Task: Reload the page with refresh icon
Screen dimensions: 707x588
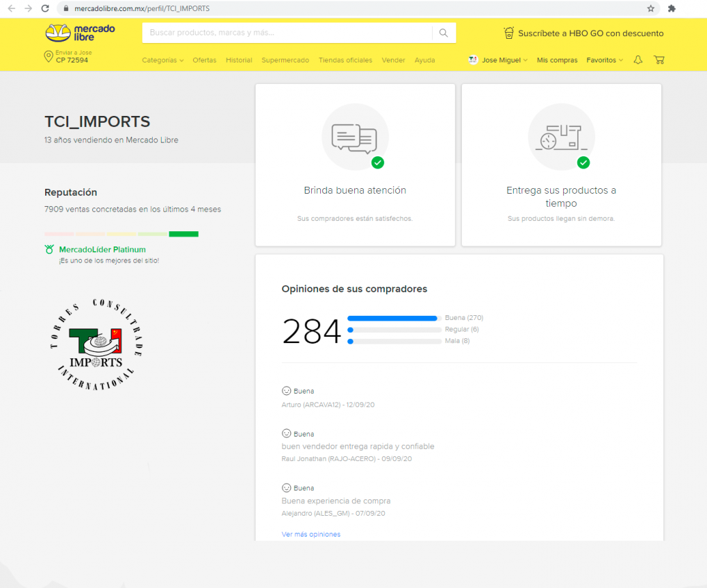Action: [45, 8]
